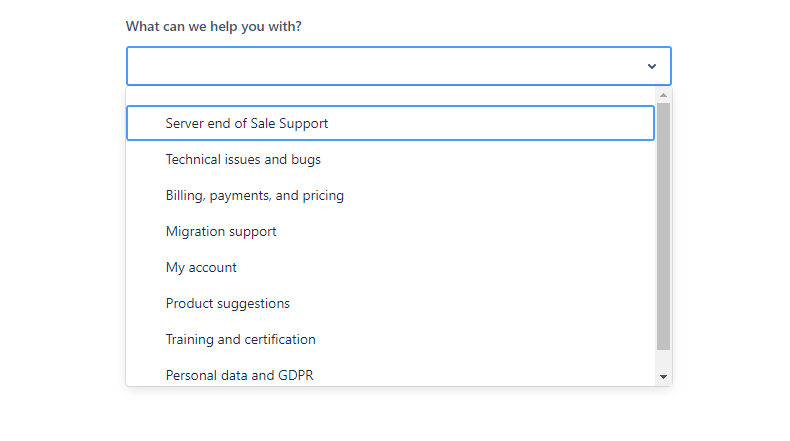Click the scrollbar up arrow
Viewport: 790px width, 441px height.
[663, 95]
